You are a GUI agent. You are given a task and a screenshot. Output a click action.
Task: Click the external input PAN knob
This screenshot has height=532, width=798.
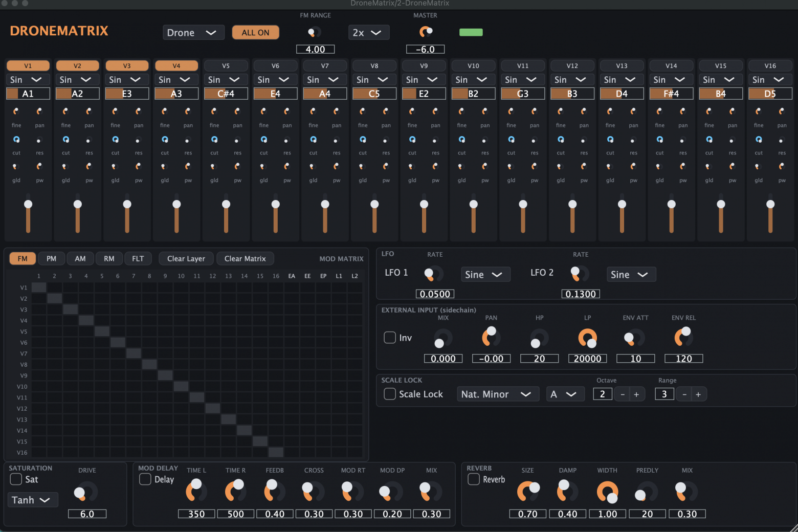click(x=491, y=337)
